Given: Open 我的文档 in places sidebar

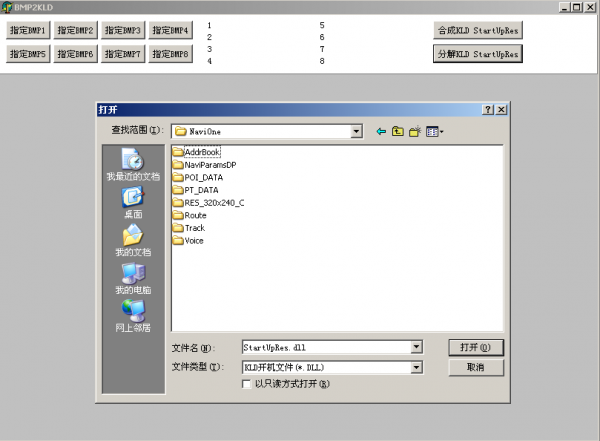Looking at the screenshot, I should (133, 241).
